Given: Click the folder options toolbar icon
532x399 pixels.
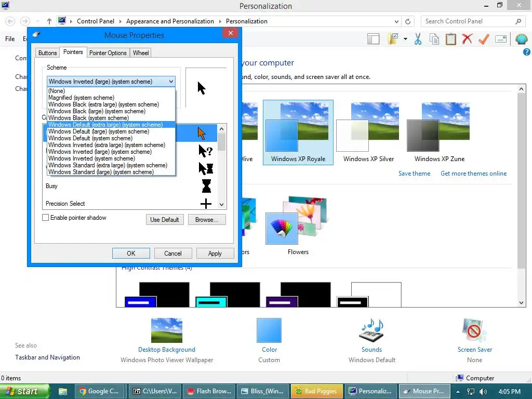Looking at the screenshot, I should (x=393, y=39).
